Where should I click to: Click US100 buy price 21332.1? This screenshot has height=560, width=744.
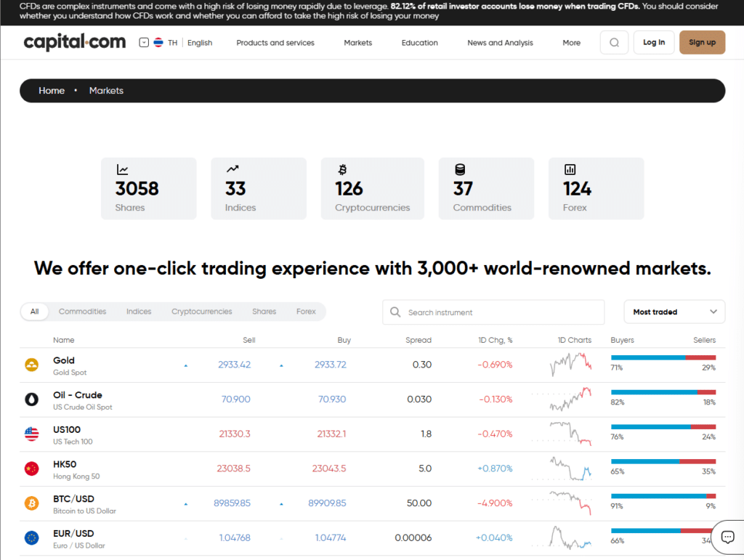331,434
